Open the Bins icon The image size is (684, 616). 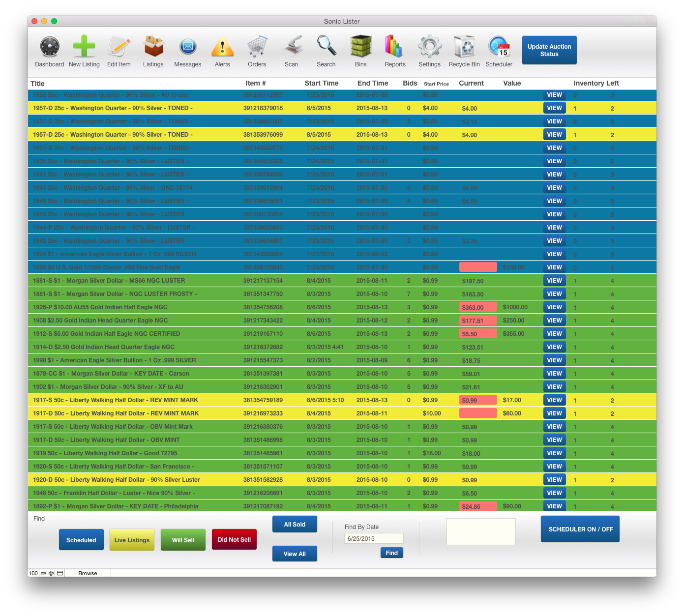(361, 47)
